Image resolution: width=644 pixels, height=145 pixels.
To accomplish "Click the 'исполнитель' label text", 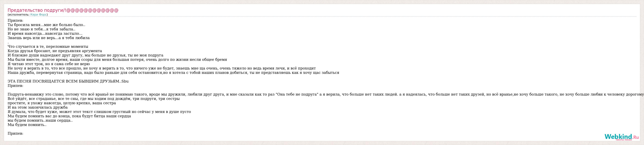I will [18, 15].
